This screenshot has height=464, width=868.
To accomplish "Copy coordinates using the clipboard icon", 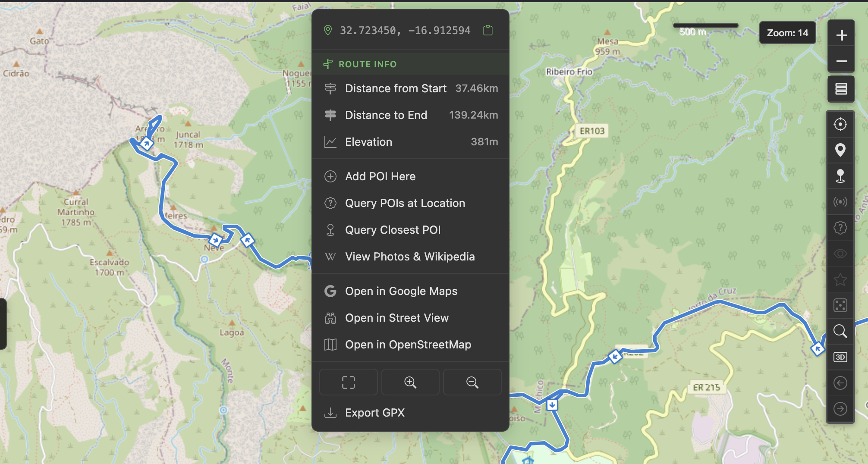I will [488, 30].
